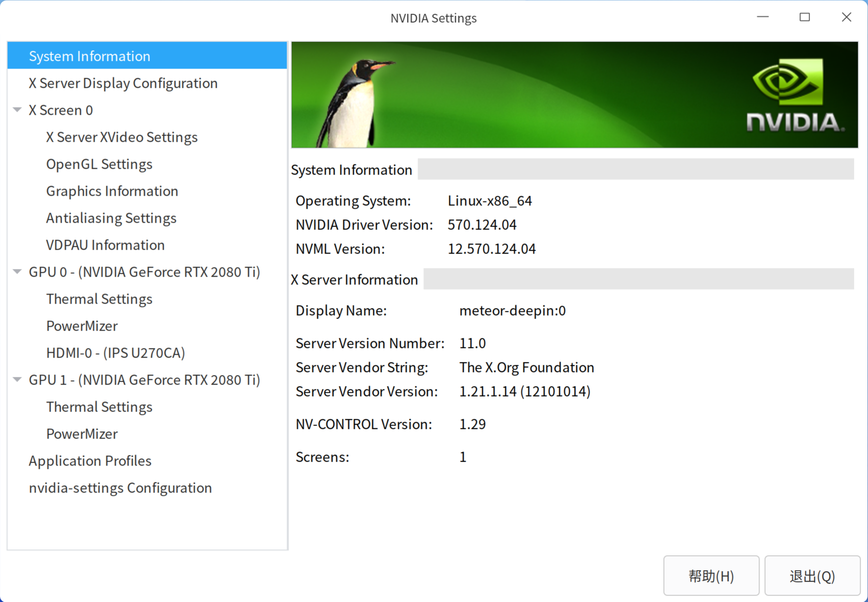Collapse the GPU 0 tree node arrow
The image size is (868, 602).
pyautogui.click(x=17, y=272)
